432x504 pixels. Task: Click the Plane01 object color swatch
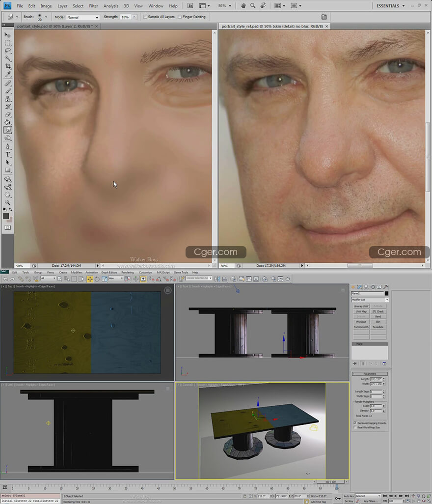point(386,293)
